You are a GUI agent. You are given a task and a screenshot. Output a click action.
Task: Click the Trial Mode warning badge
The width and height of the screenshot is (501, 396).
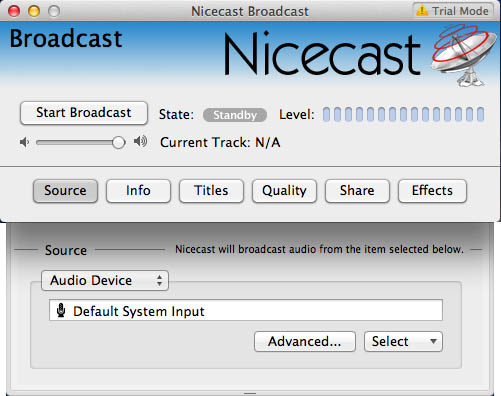point(453,11)
